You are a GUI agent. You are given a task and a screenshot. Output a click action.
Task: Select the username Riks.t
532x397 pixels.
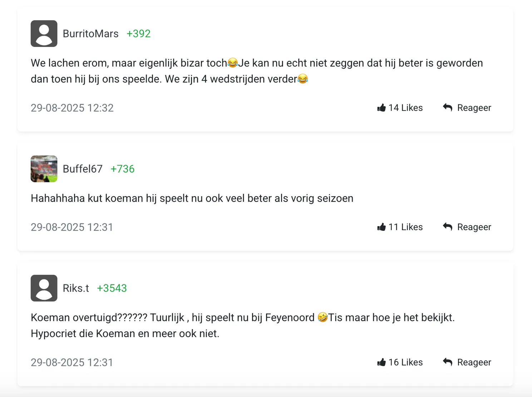(75, 288)
